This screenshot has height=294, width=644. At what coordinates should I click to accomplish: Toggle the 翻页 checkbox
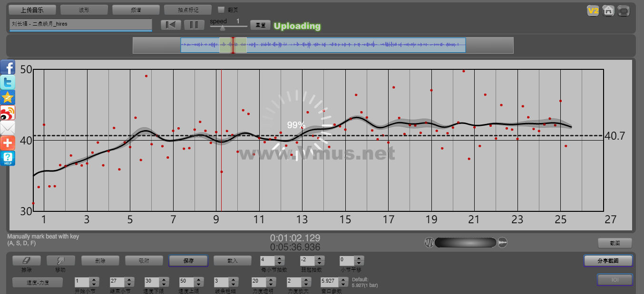pyautogui.click(x=221, y=9)
